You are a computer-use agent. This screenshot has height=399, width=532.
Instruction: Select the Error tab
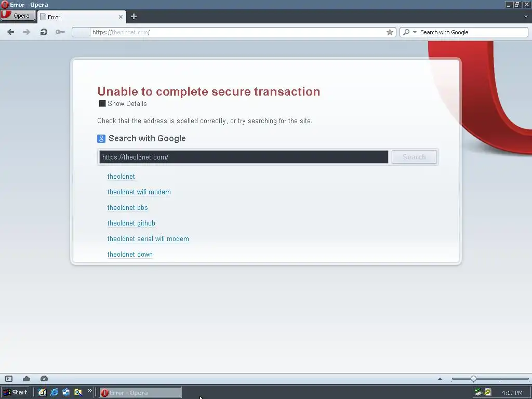click(82, 17)
